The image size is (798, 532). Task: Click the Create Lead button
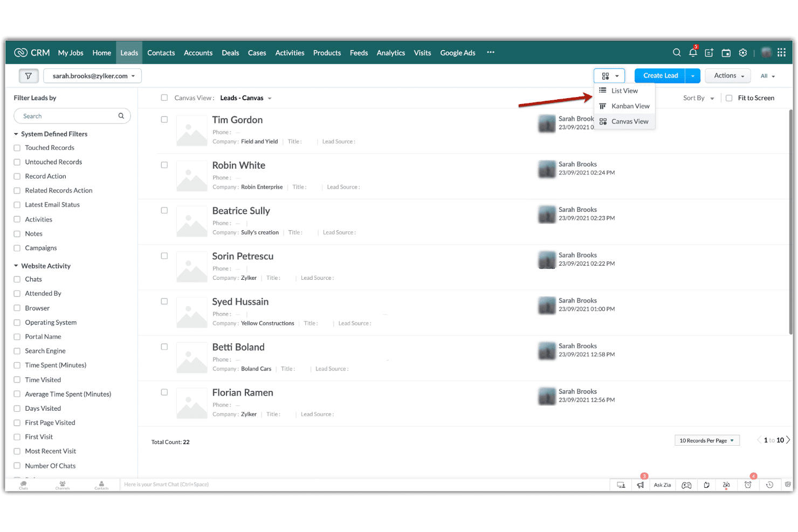point(660,76)
